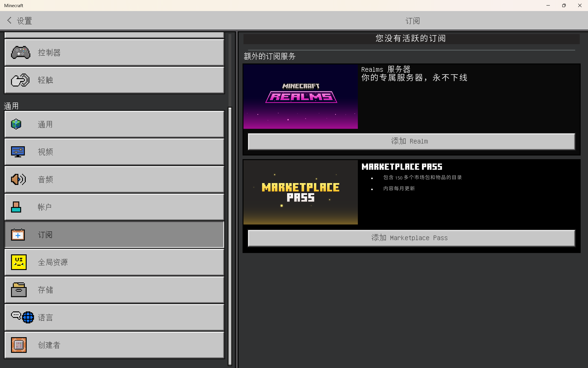Click the back arrow next to 设置
This screenshot has height=368, width=588.
click(9, 20)
